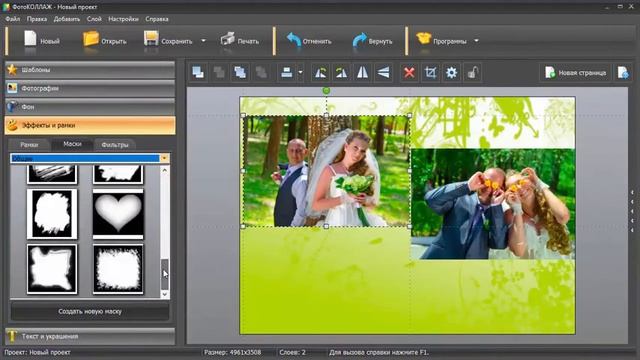Click the status text Слоев: 2
This screenshot has height=360, width=640.
(x=292, y=352)
